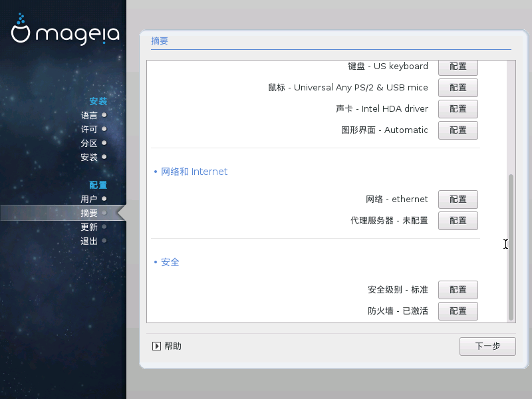
Task: Select the 语言 step in sidebar
Action: pyautogui.click(x=89, y=115)
